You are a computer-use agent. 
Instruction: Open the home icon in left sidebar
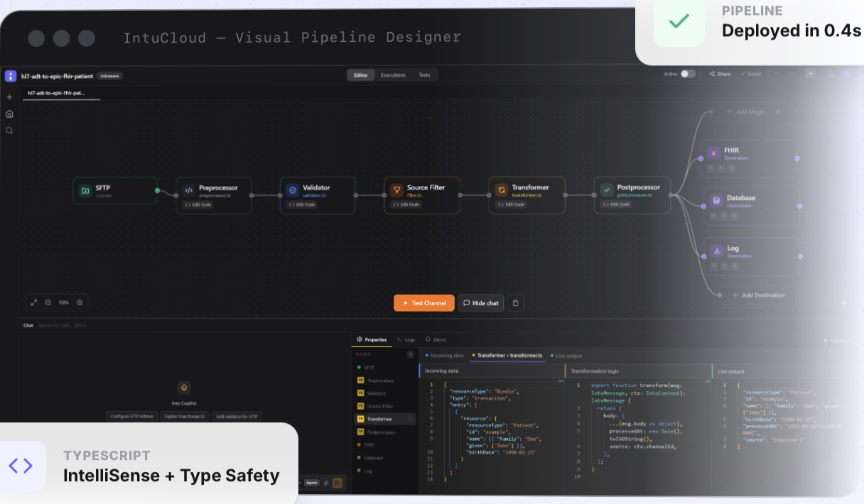click(9, 114)
